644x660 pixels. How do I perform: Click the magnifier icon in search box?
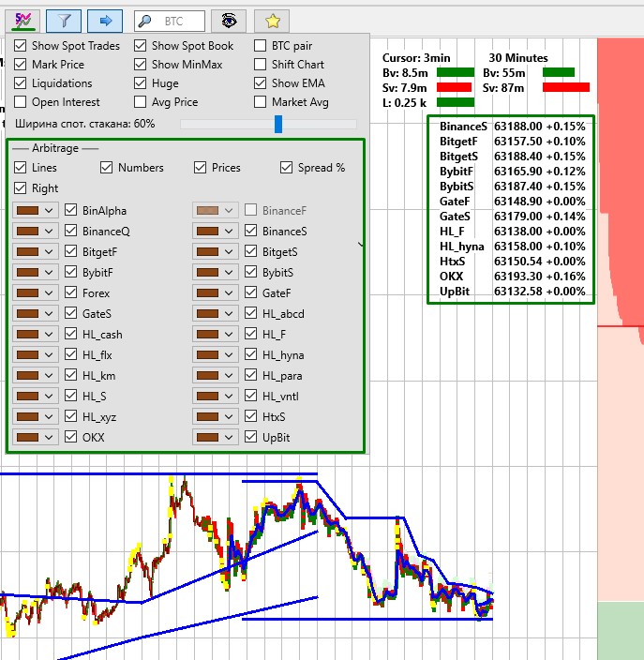click(144, 21)
